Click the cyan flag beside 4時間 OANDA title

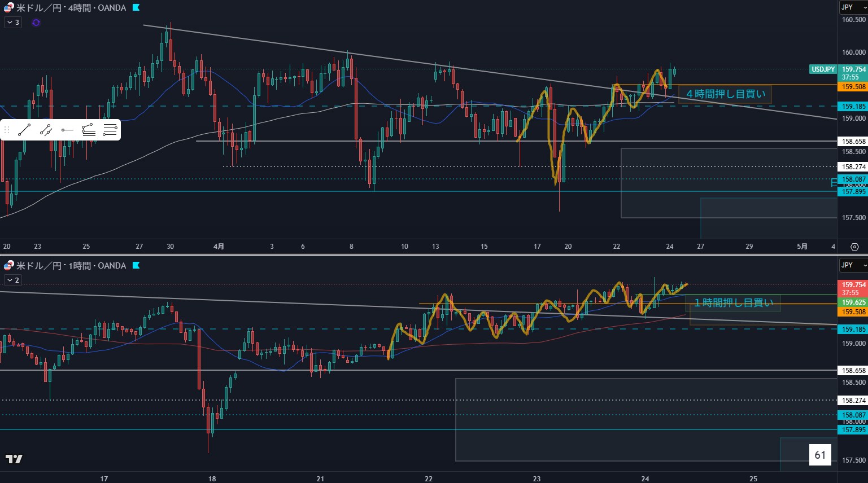point(136,8)
